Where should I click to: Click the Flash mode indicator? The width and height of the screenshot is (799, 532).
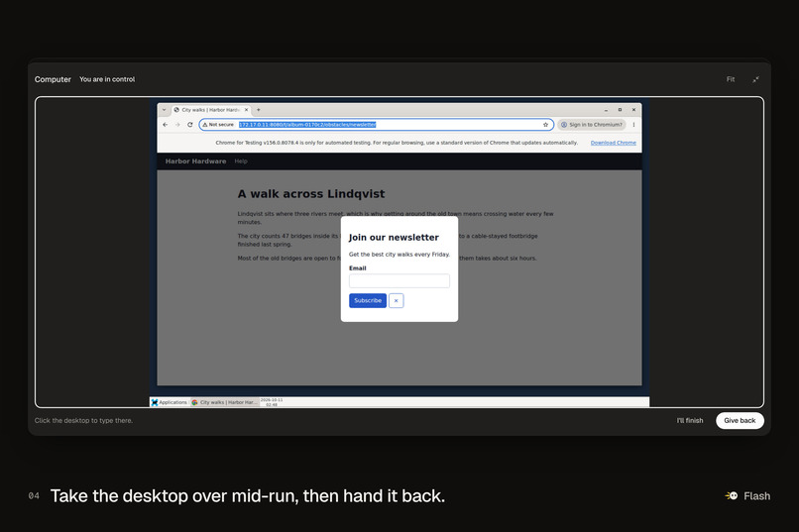747,496
